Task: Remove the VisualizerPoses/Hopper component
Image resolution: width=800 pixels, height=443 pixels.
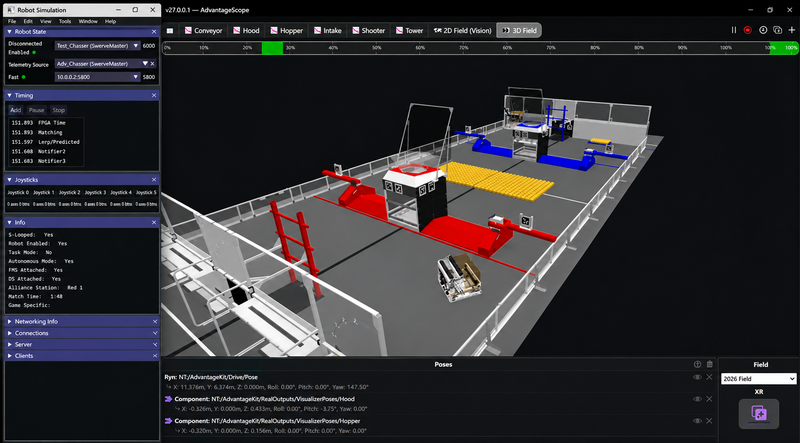Action: (709, 421)
